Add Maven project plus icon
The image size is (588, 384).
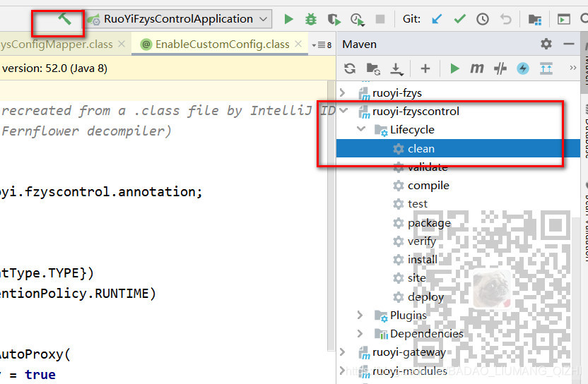point(425,68)
